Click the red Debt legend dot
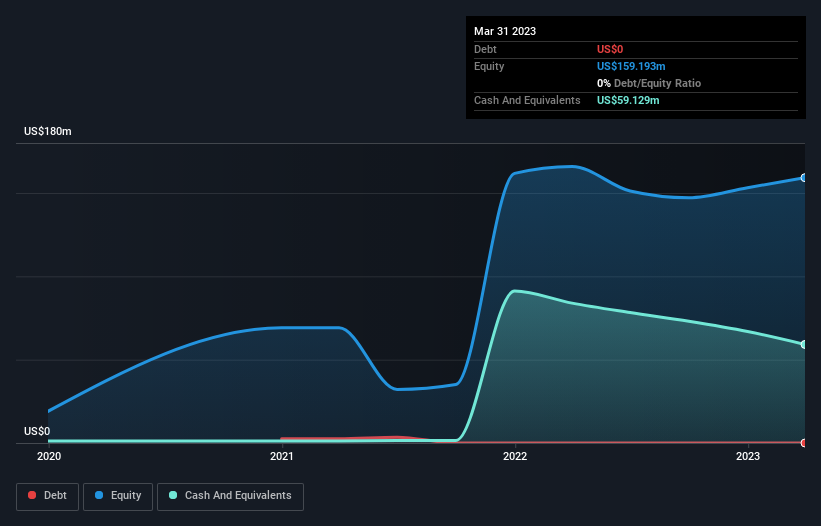 tap(32, 495)
